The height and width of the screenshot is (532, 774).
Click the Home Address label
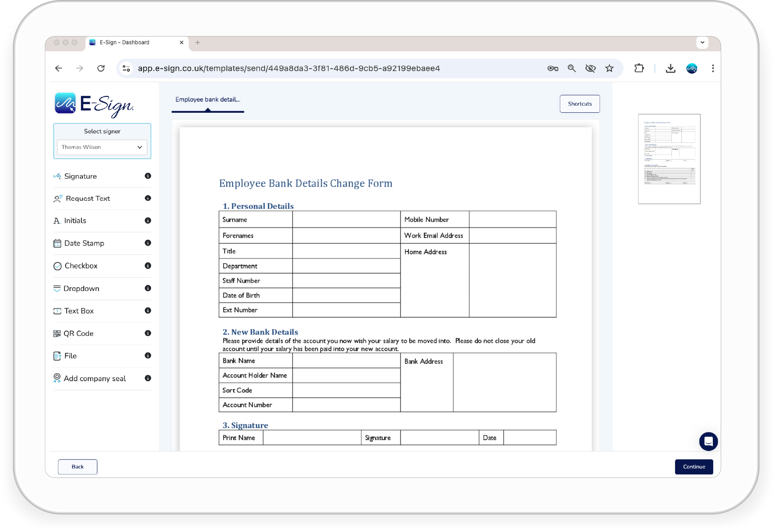(425, 252)
